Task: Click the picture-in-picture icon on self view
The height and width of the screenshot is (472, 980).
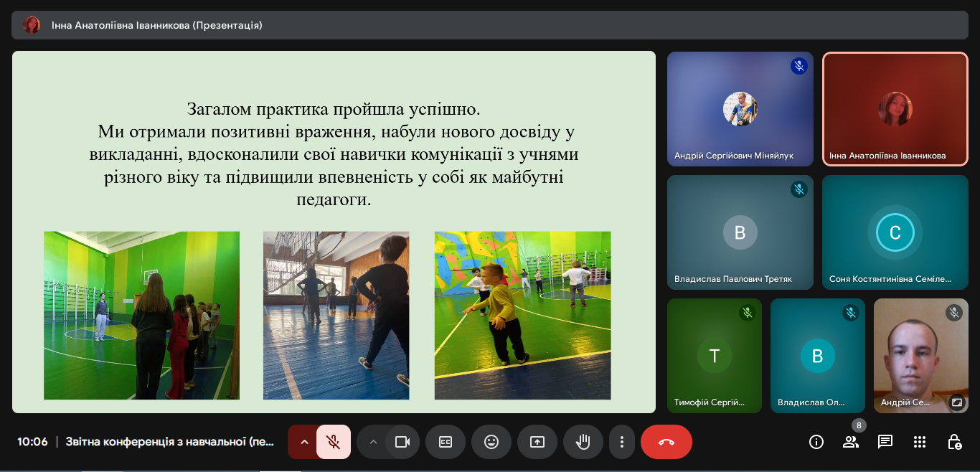Action: 956,402
